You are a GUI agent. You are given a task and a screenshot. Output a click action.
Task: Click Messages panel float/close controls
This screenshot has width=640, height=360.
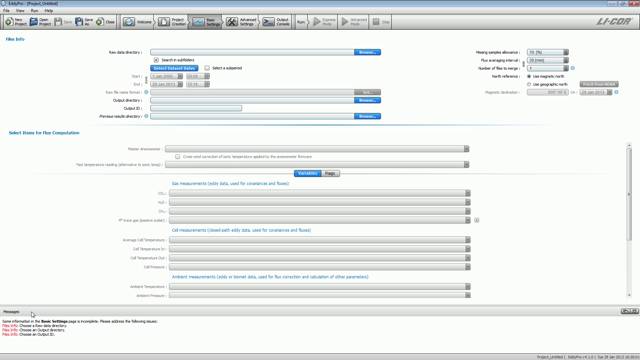point(629,311)
